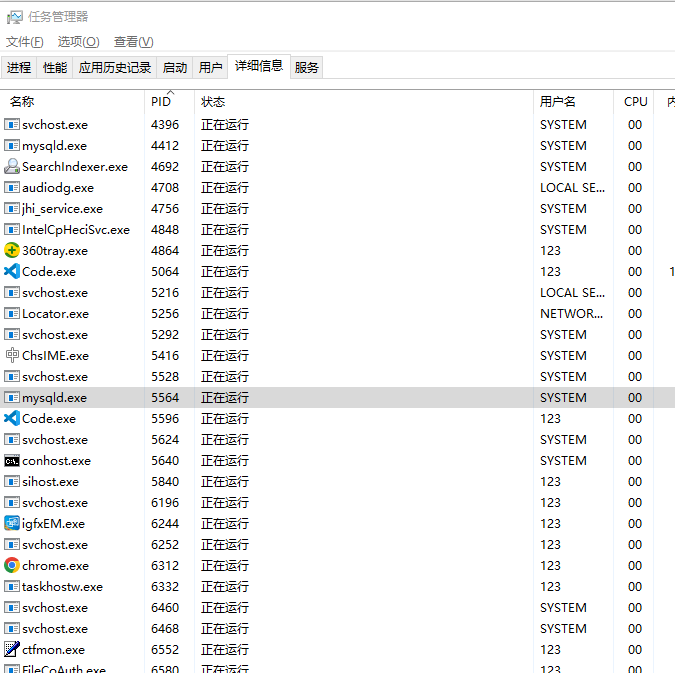Sort by the 用户名 column header
675x673 pixels.
[x=573, y=102]
